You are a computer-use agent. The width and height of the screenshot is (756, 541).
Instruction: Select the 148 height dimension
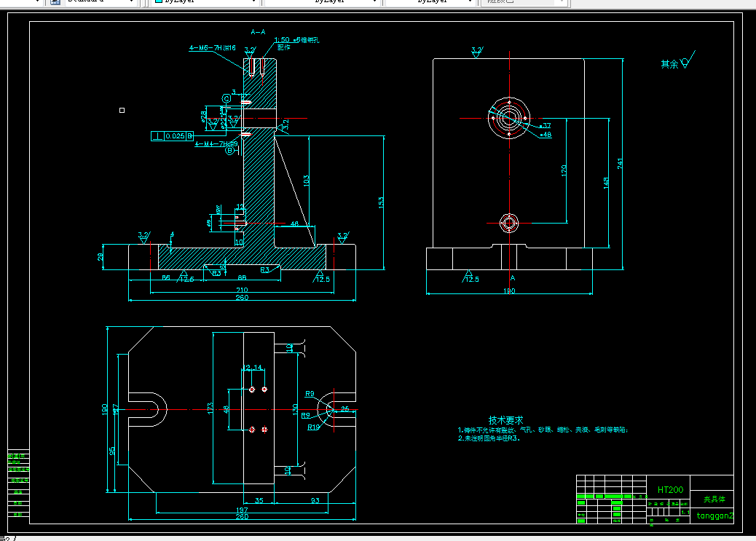(x=606, y=183)
